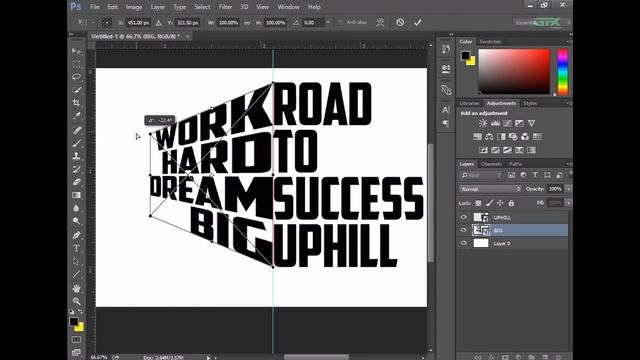Select the Eraser tool
Image resolution: width=640 pixels, height=360 pixels.
click(76, 182)
